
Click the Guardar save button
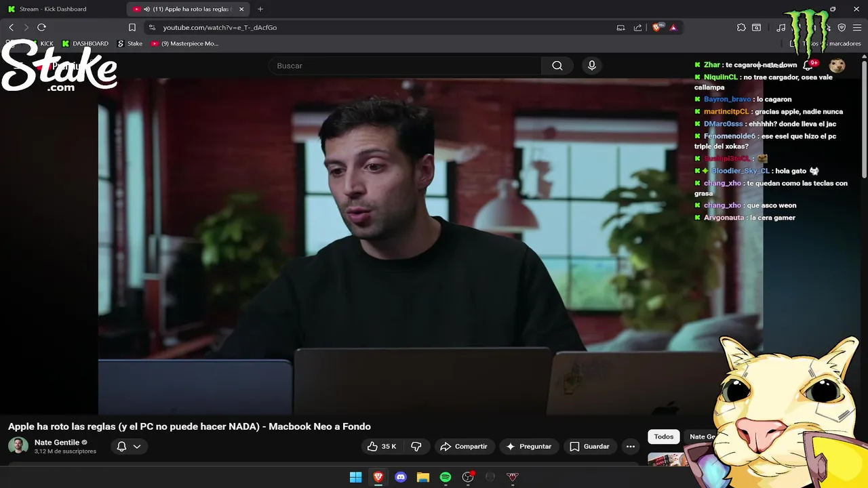point(589,446)
